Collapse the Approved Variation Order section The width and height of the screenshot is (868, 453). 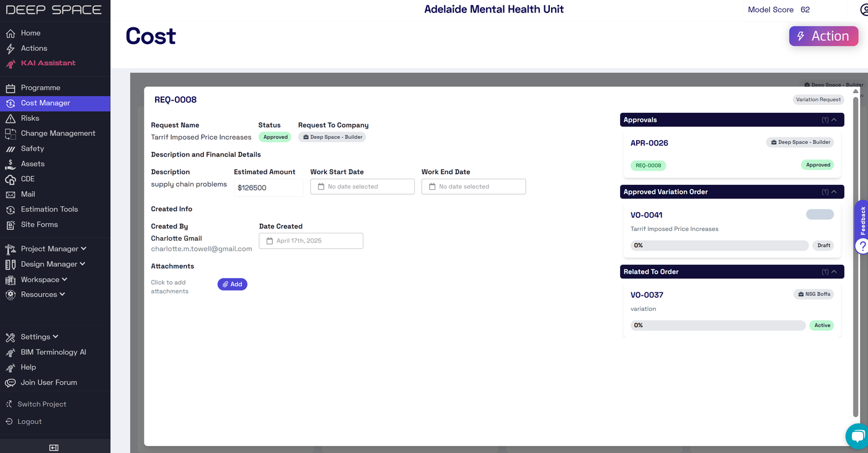834,192
